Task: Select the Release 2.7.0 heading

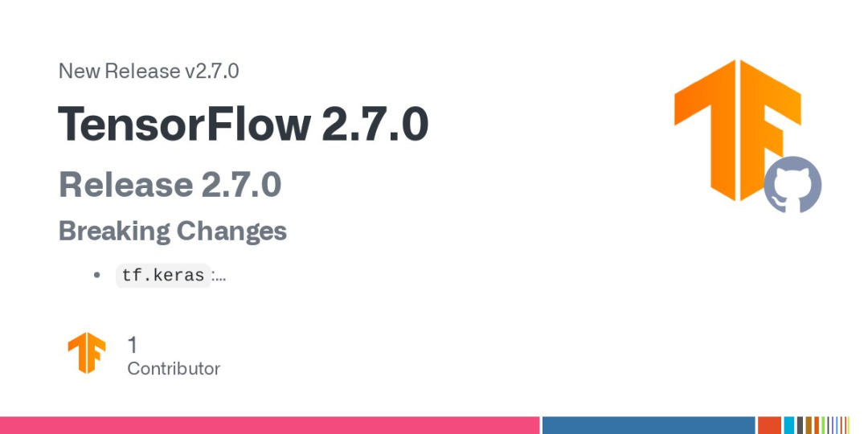Action: [x=170, y=185]
